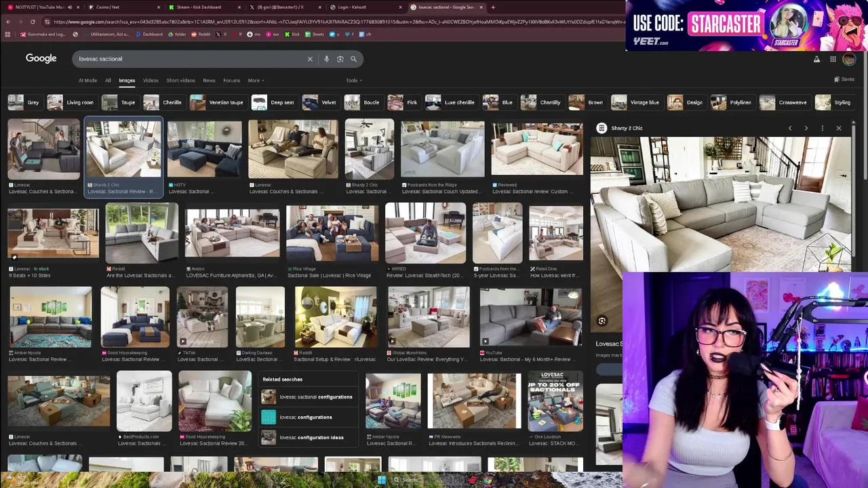This screenshot has width=868, height=488.
Task: Click the Lens search icon on preview image
Action: 601,321
